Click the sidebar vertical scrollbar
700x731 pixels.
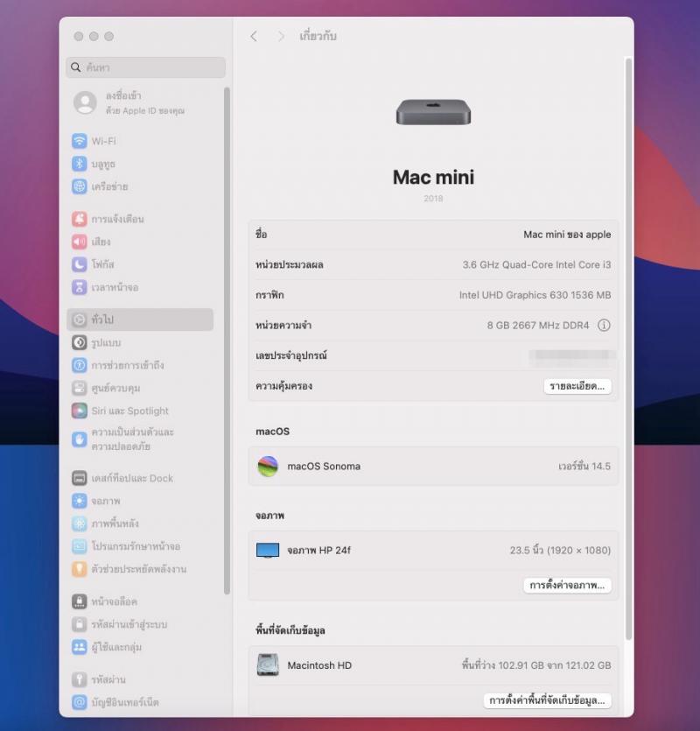pyautogui.click(x=227, y=341)
